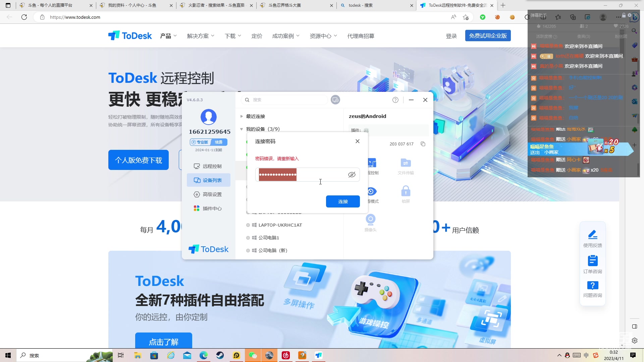Click the 锁屏 lock screen icon
This screenshot has width=644, height=362.
[x=406, y=195]
